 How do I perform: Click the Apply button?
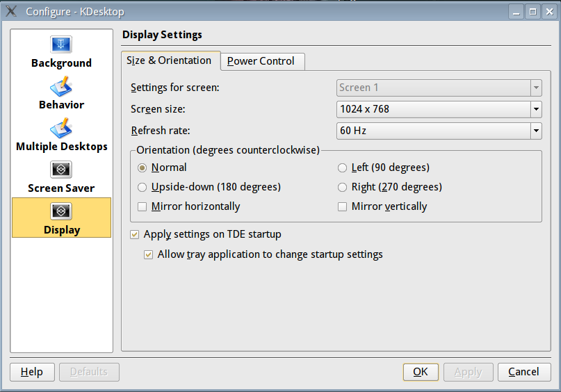tap(469, 372)
